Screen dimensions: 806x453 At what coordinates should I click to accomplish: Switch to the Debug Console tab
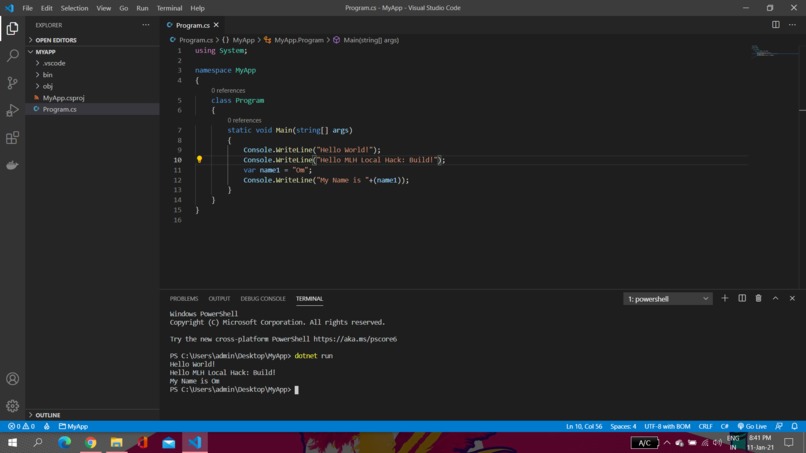pyautogui.click(x=263, y=299)
